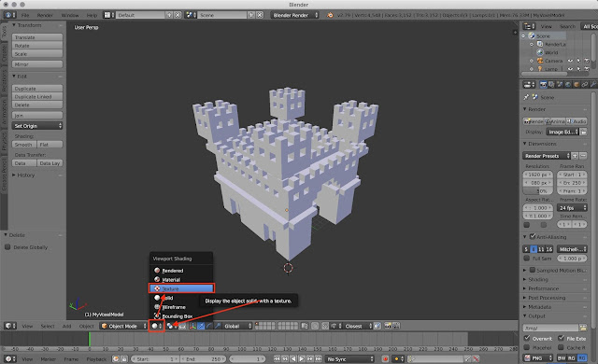Enable Delete Globally checkbox

pos(7,247)
